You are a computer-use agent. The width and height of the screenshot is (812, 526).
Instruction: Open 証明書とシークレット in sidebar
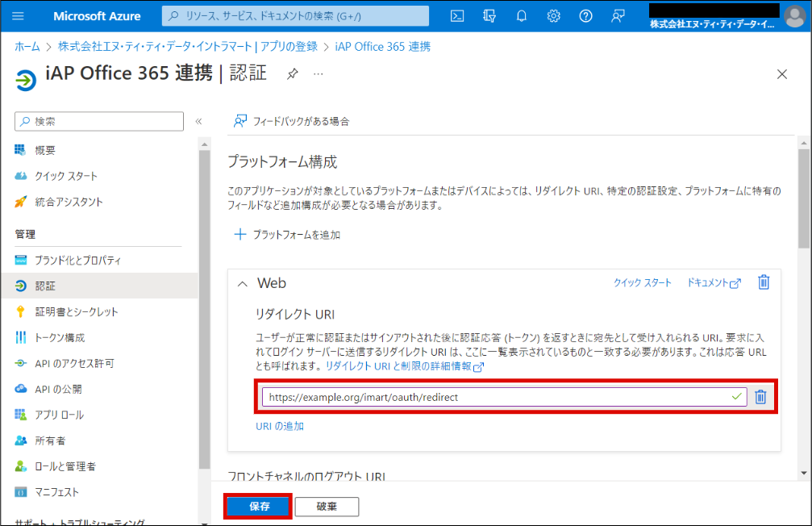tap(76, 311)
